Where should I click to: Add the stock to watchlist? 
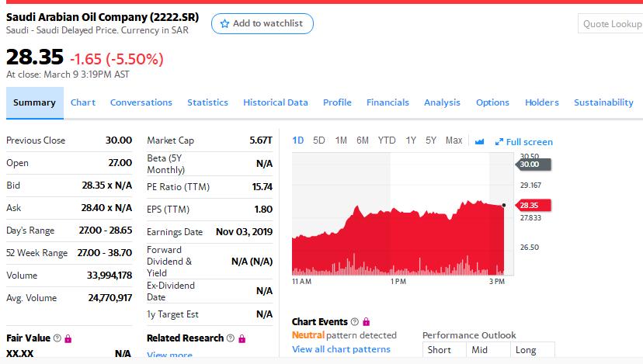point(262,24)
